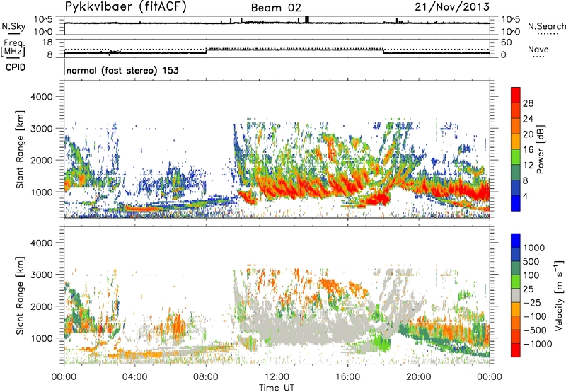Image resolution: width=566 pixels, height=392 pixels.
Task: Click the red segment of Velocity colorbar
Action: (x=516, y=350)
